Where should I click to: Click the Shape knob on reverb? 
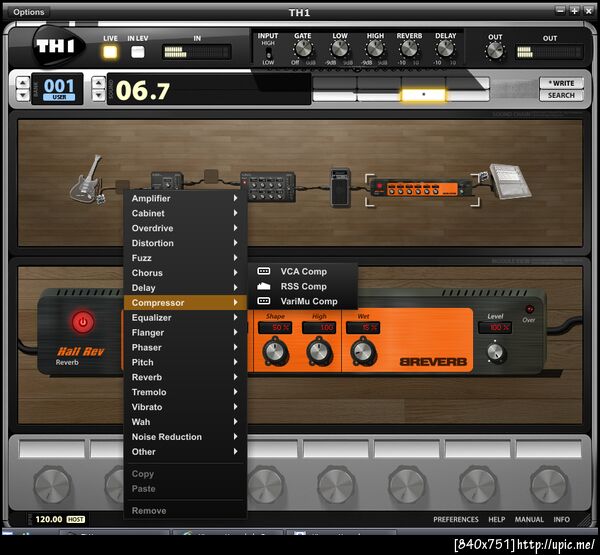275,350
